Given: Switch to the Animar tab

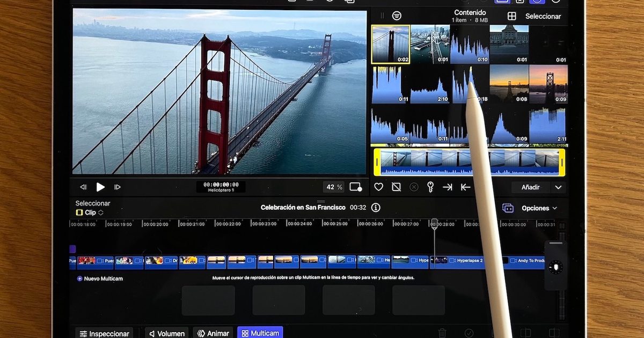Looking at the screenshot, I should [x=213, y=333].
